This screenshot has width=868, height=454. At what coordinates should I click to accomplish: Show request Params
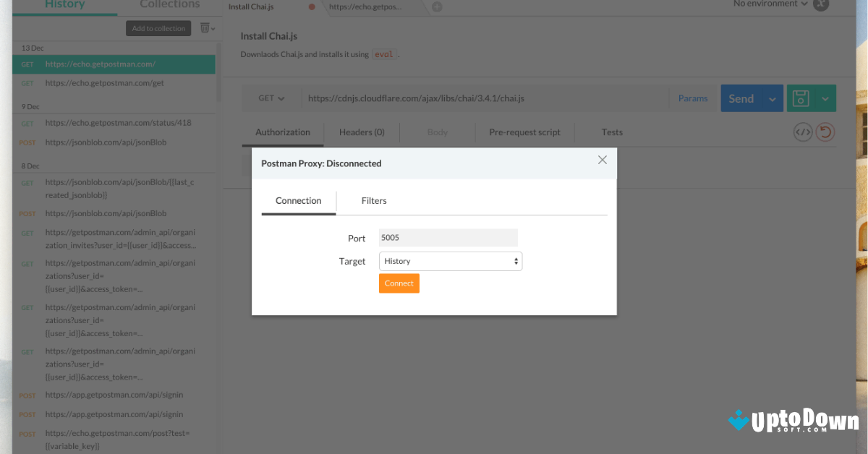coord(692,98)
